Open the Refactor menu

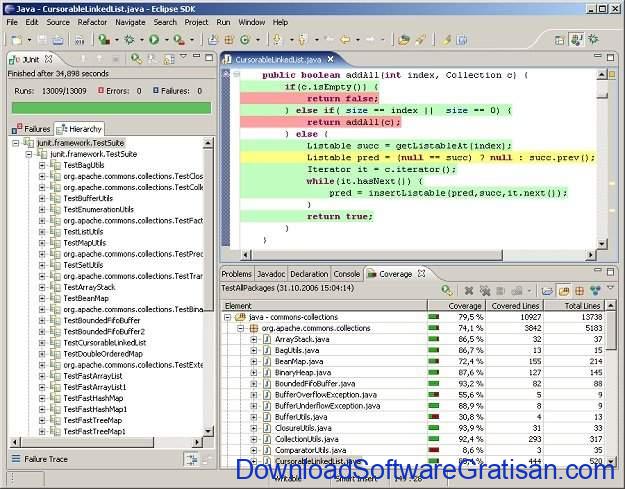[x=92, y=22]
